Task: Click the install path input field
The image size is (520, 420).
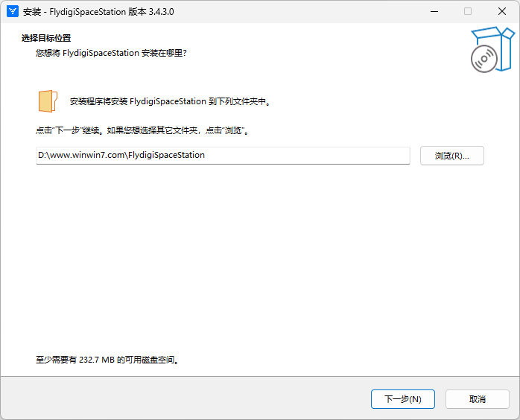Action: click(223, 155)
